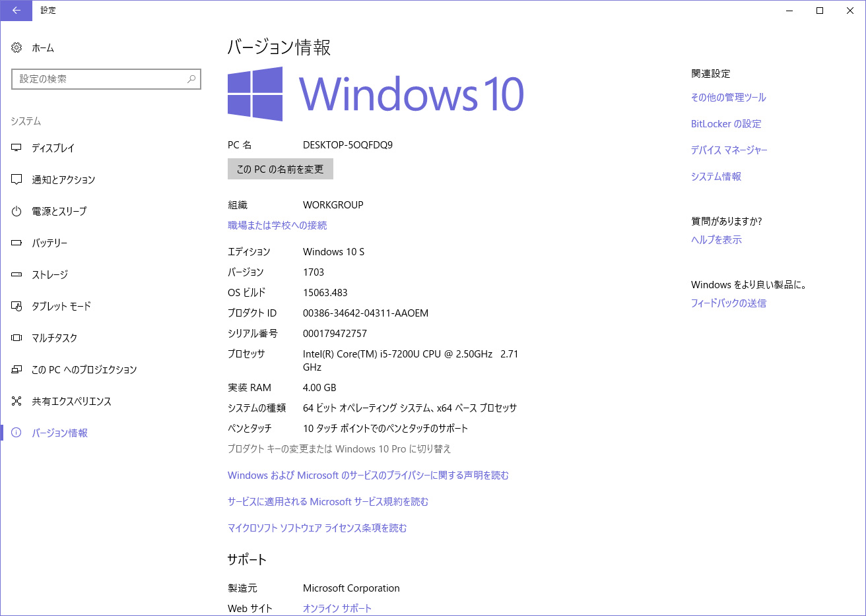Select ディスプレイ menu item
This screenshot has width=866, height=616.
coord(53,148)
